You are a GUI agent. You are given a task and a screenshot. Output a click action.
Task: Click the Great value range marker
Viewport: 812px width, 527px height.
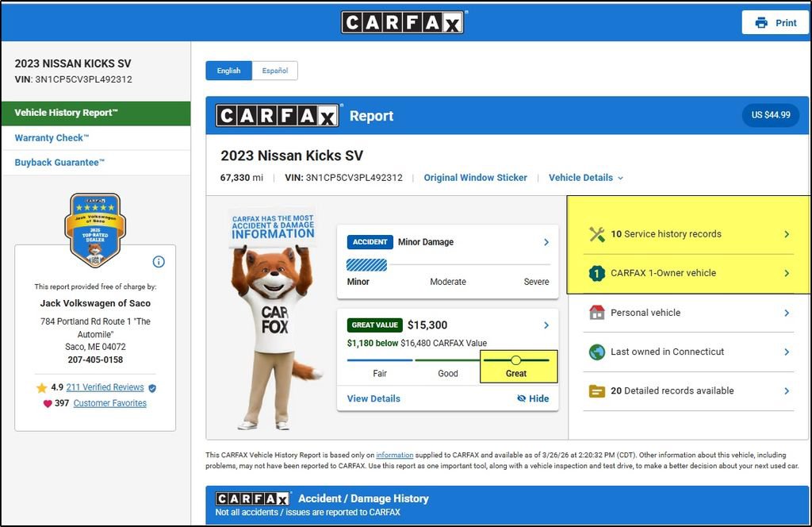(516, 360)
